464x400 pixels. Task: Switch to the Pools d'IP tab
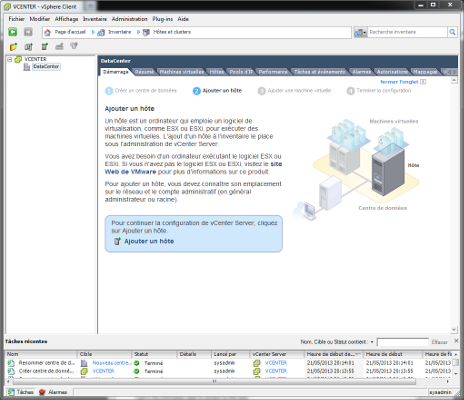(x=241, y=72)
